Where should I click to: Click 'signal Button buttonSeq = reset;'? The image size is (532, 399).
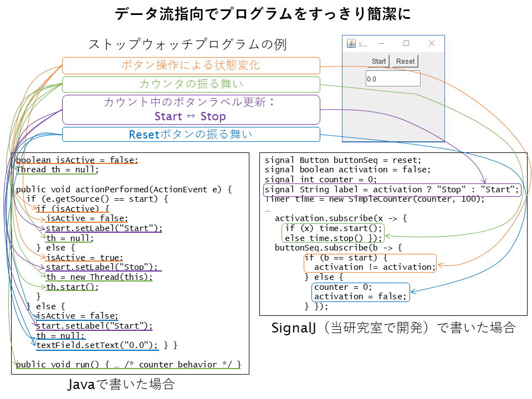coord(342,160)
